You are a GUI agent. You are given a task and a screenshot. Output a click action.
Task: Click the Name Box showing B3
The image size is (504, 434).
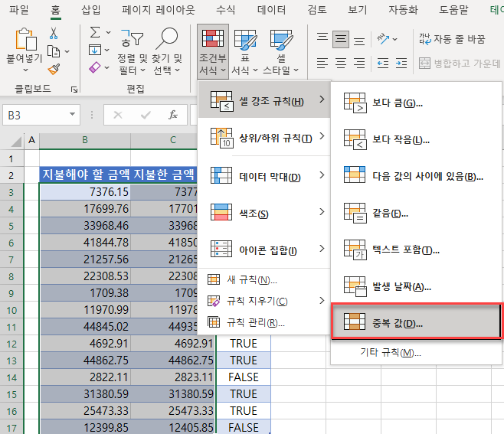coord(41,115)
